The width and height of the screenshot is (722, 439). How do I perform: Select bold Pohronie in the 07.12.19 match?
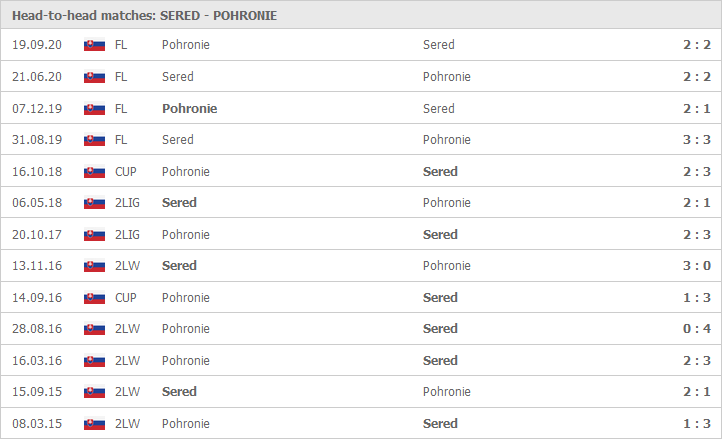tap(189, 109)
